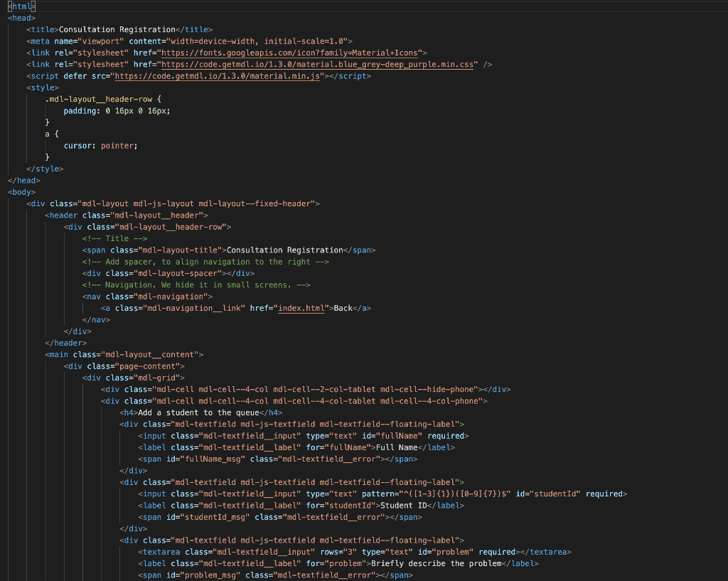The image size is (728, 581).
Task: Open the material.min.js script URL
Action: coord(218,76)
